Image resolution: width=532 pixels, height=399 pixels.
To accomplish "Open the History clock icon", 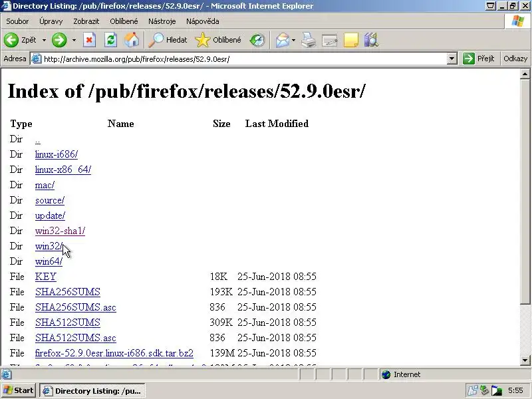I will point(257,40).
